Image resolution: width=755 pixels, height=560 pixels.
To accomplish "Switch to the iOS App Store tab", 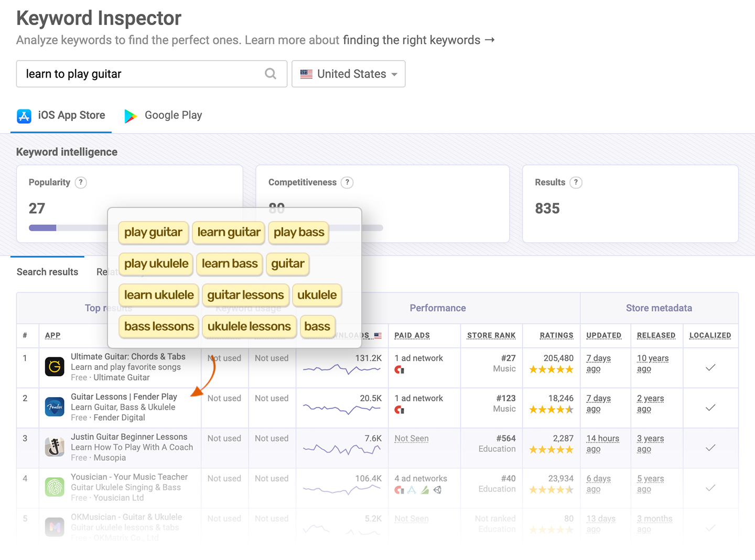I will [61, 115].
